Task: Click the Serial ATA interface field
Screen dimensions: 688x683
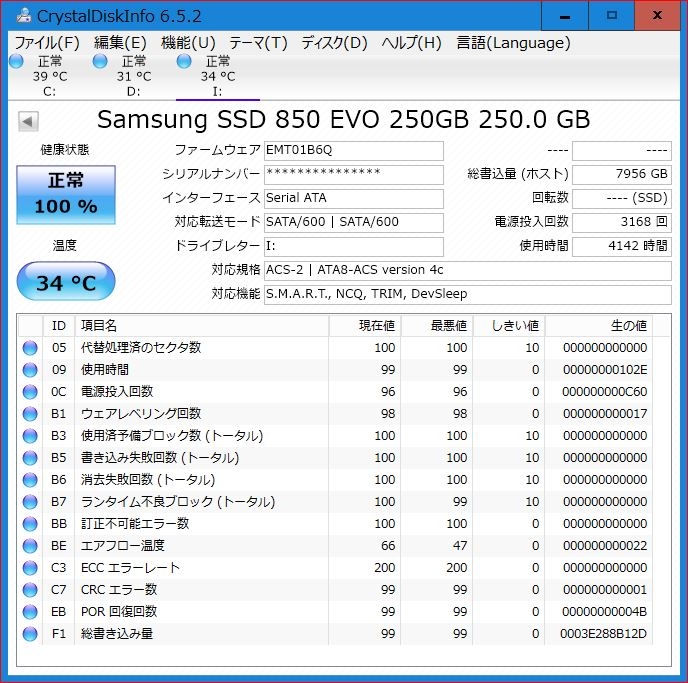Action: (x=354, y=198)
